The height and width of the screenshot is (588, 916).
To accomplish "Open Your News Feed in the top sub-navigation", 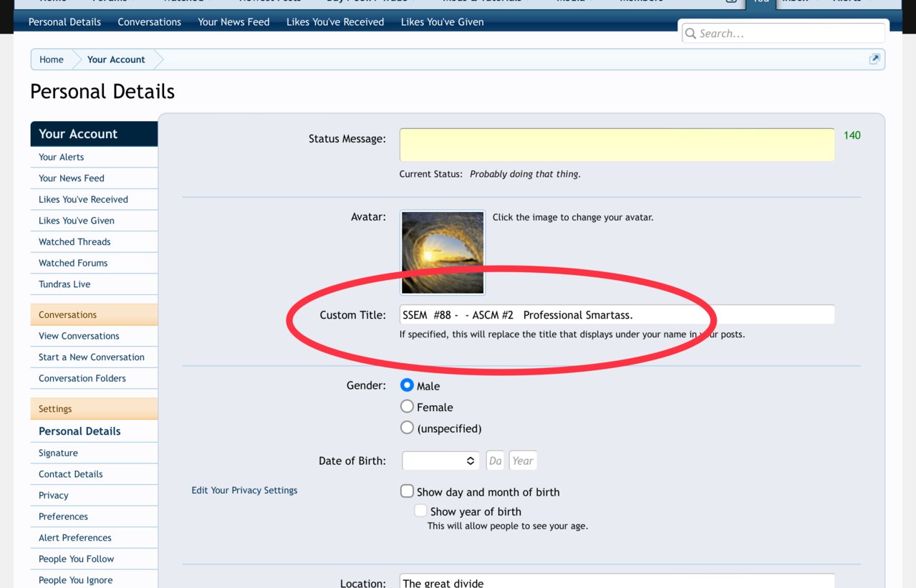I will pos(233,21).
